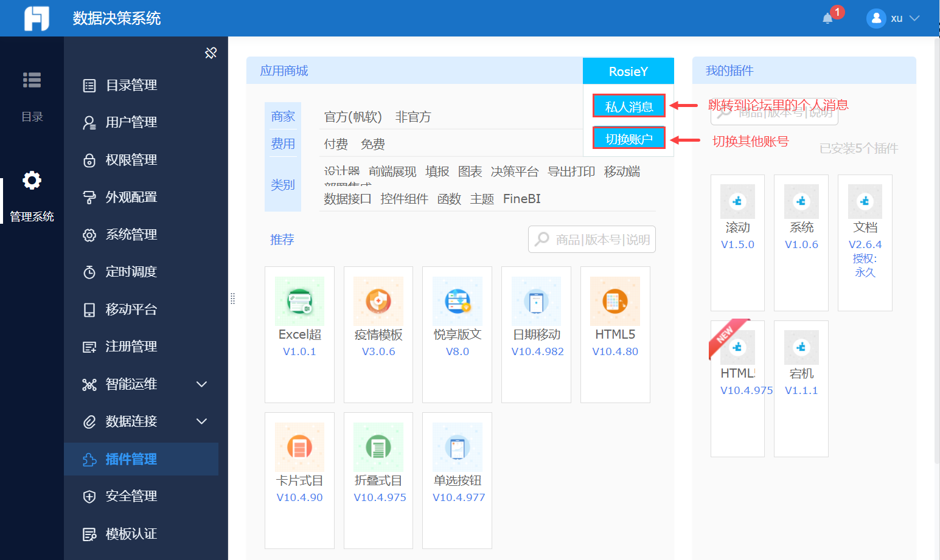Select the 前端展现 category

pos(392,171)
